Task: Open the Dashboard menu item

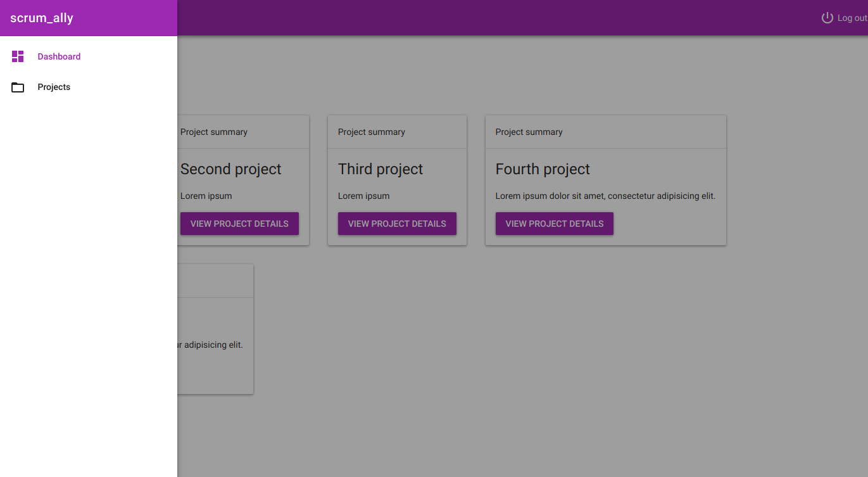Action: pyautogui.click(x=89, y=56)
